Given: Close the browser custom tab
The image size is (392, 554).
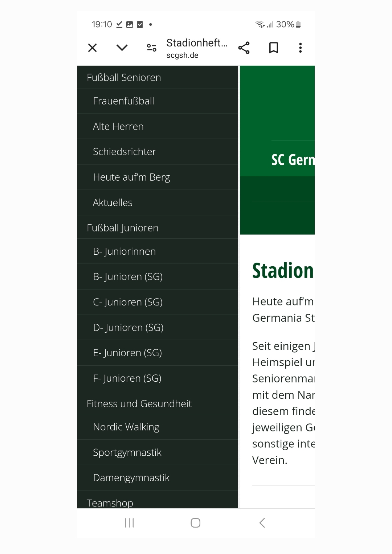Looking at the screenshot, I should [93, 48].
